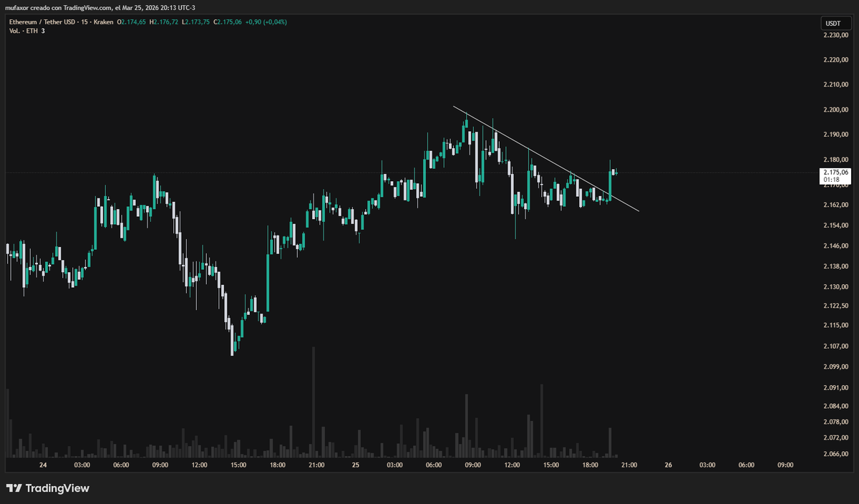Click the candle countdown 01:18
859x504 pixels.
click(830, 180)
